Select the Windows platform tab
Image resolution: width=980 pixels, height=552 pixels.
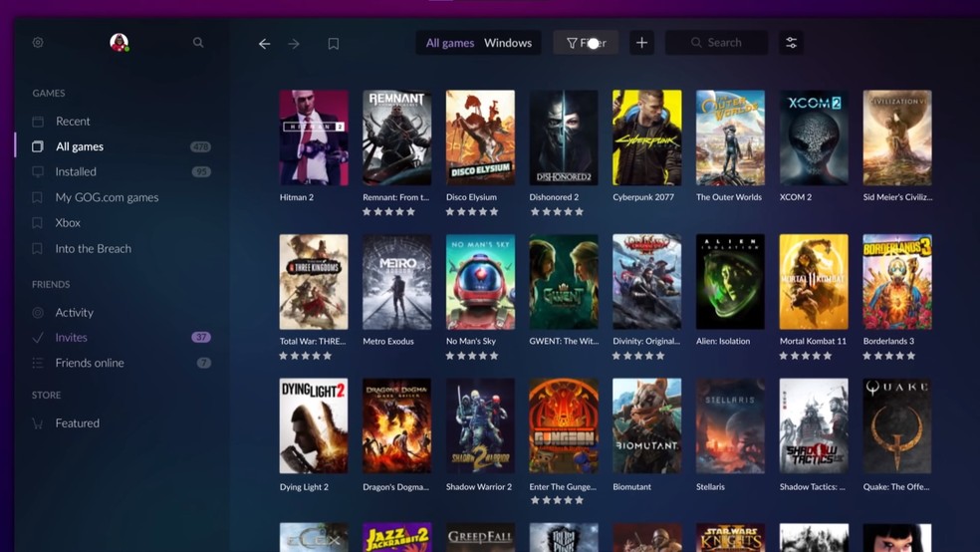[x=508, y=43]
